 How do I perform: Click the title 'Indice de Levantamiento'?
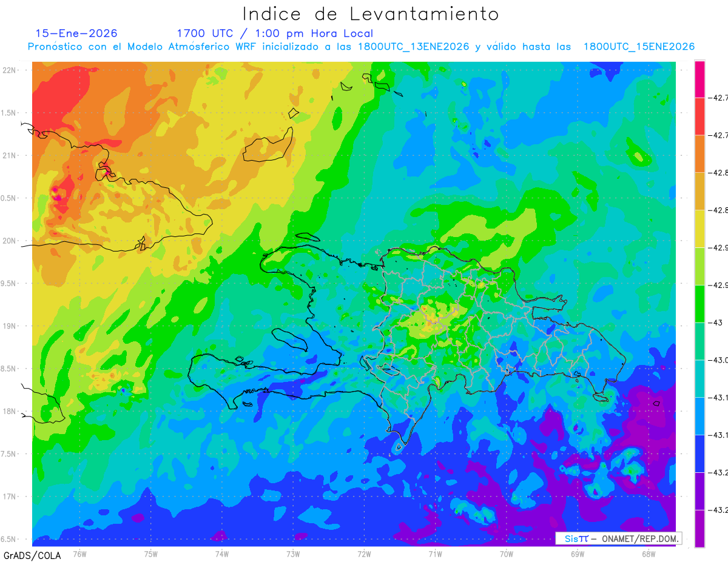[x=370, y=14]
